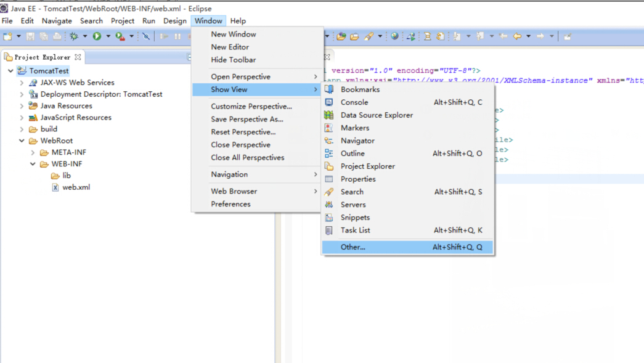Screen dimensions: 644x363
Task: Choose Hide Toolbar menu entry
Action: [258, 60]
